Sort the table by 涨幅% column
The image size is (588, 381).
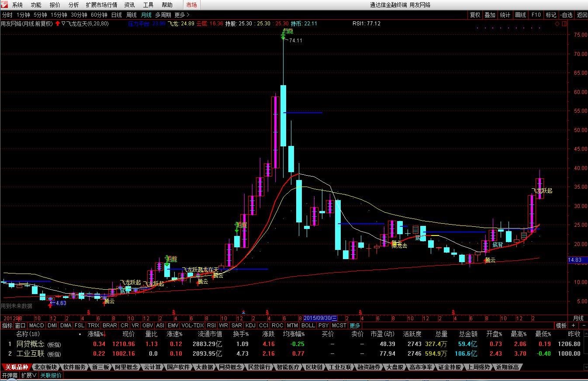(96, 334)
